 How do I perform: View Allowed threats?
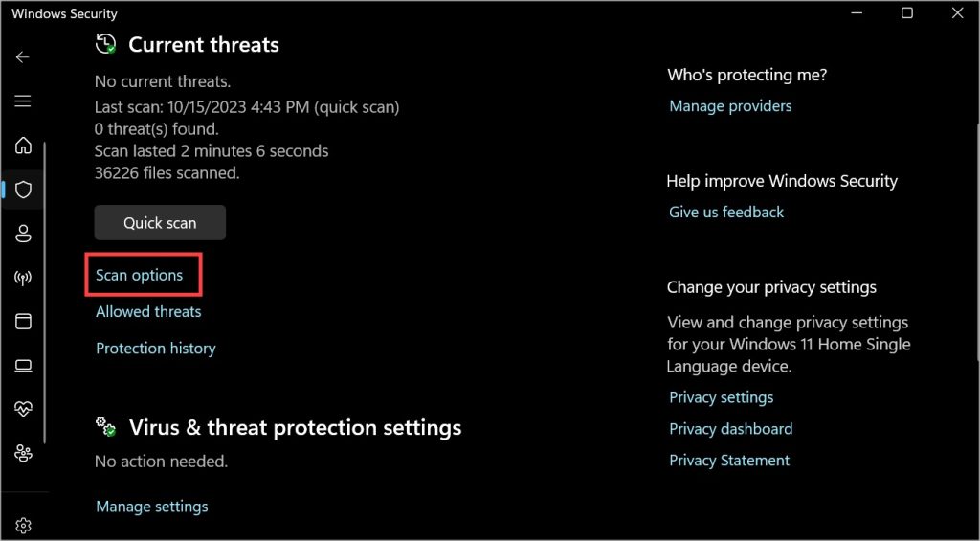(x=148, y=312)
